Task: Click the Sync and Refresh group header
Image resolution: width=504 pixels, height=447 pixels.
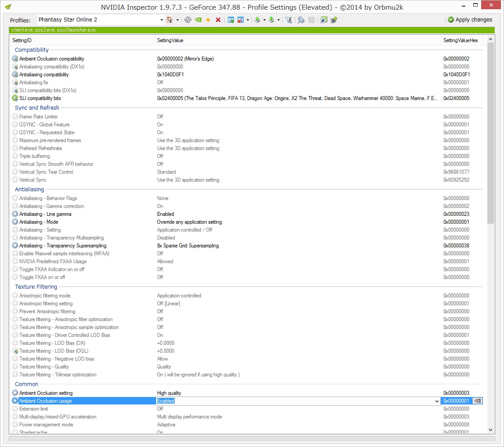Action: [x=37, y=107]
